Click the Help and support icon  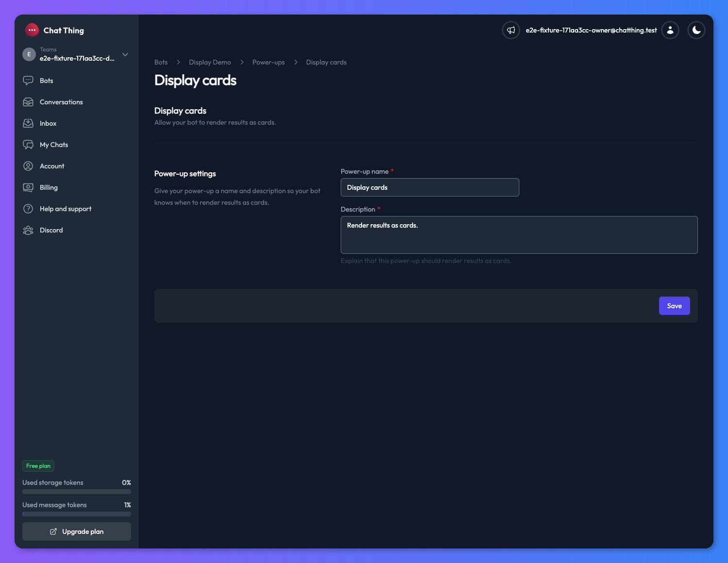point(28,209)
